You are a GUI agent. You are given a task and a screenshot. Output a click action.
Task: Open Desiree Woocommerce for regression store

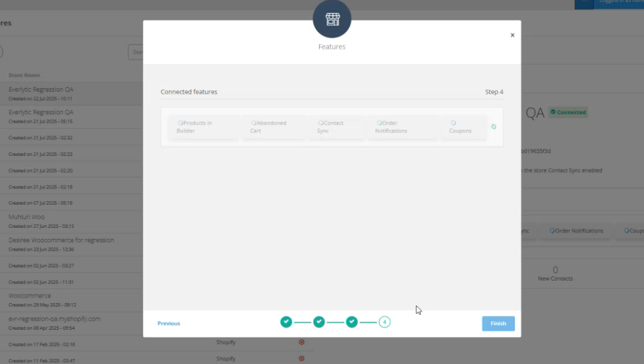tap(61, 240)
